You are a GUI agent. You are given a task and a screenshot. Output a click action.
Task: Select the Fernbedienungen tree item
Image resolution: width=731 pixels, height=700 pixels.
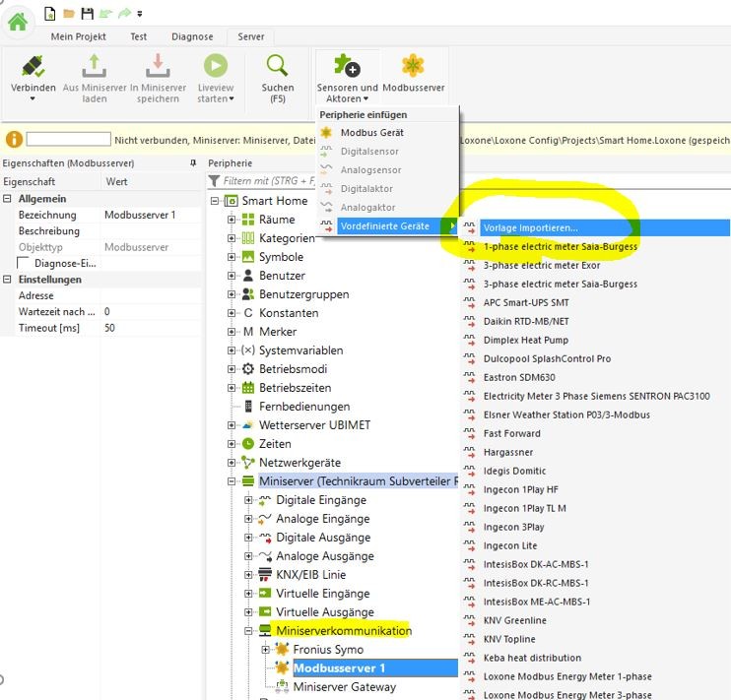304,407
